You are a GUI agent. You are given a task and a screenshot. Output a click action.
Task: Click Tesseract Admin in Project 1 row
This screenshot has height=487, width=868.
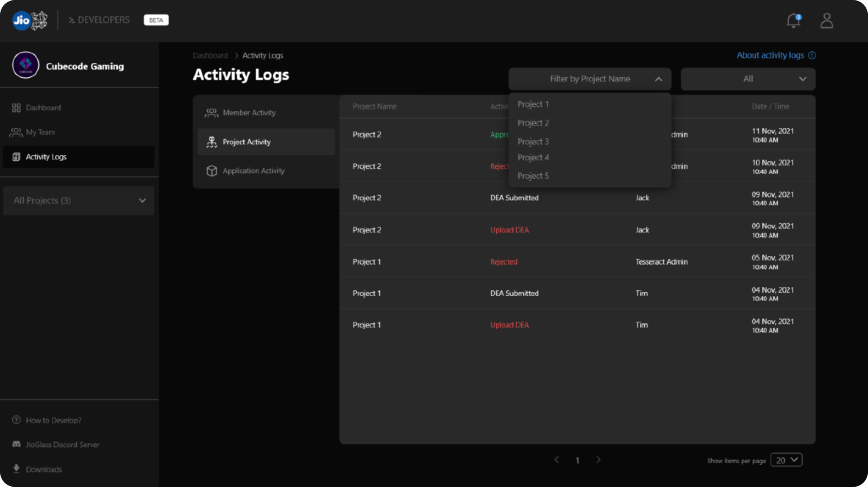point(662,262)
